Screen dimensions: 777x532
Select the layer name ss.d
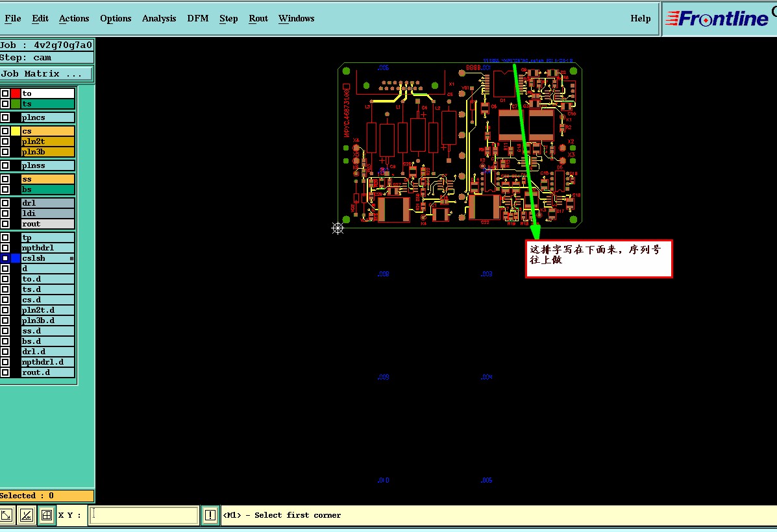pos(47,331)
